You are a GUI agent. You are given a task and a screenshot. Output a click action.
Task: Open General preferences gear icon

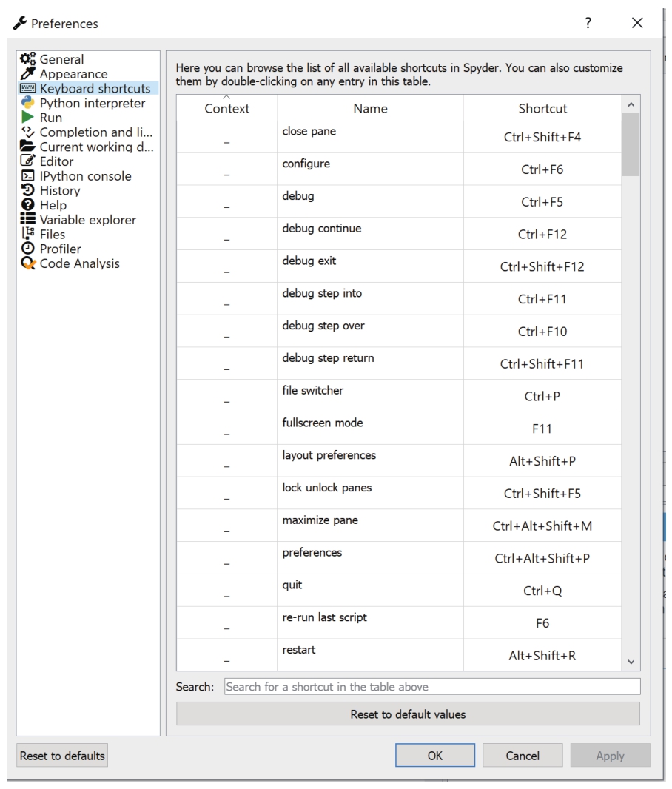(x=27, y=59)
